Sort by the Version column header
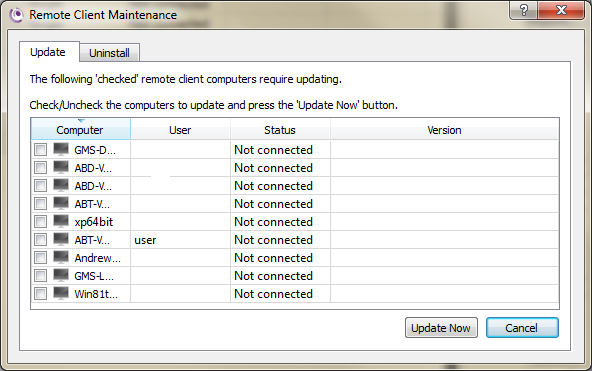Image resolution: width=592 pixels, height=371 pixels. pos(444,129)
